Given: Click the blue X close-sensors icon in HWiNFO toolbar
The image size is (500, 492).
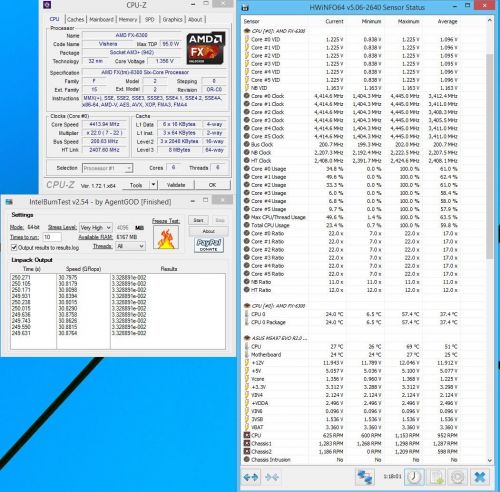Looking at the screenshot, I should tap(480, 477).
